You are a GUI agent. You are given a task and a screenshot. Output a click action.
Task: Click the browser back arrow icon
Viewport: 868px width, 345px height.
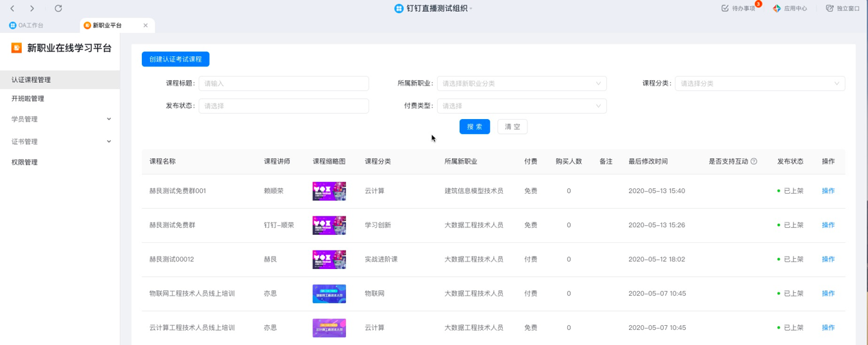point(12,8)
